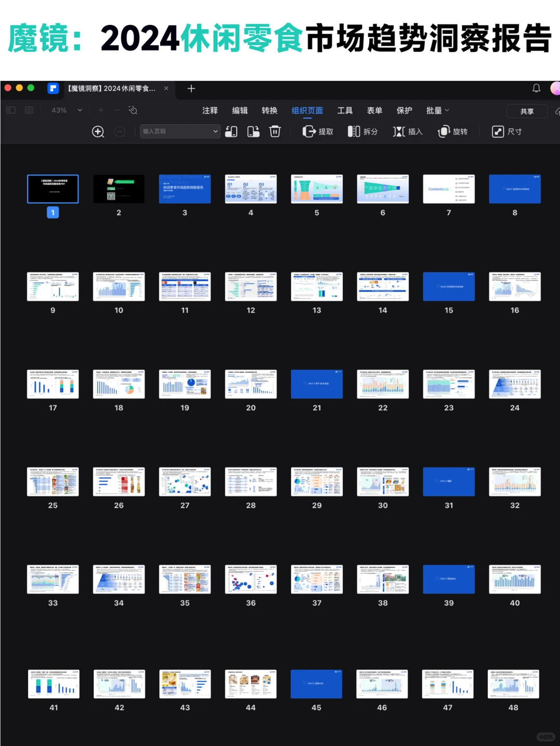
Task: Select page 8 thumbnail
Action: [x=515, y=189]
